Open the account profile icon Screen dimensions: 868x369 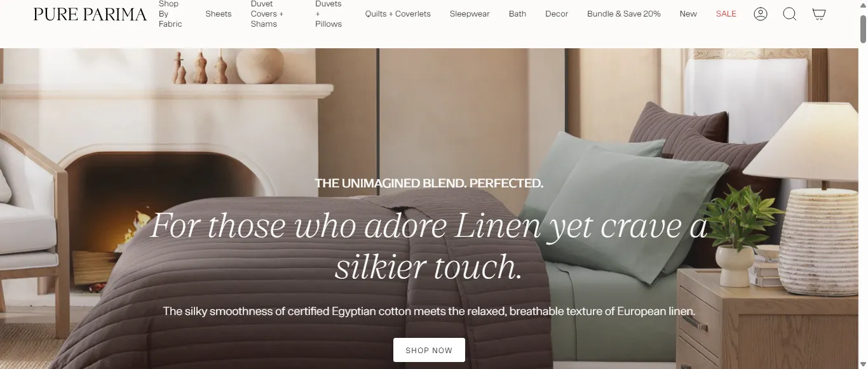click(761, 14)
